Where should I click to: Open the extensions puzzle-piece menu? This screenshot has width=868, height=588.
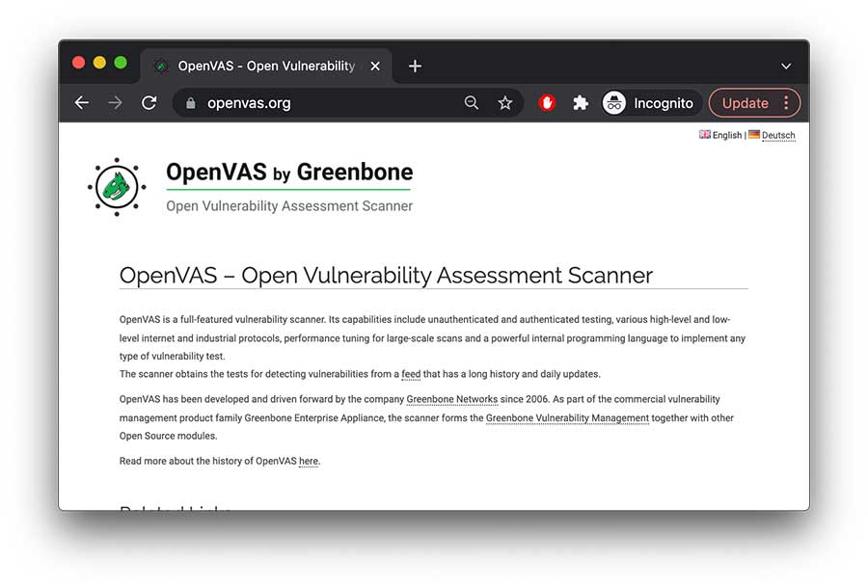(x=581, y=102)
